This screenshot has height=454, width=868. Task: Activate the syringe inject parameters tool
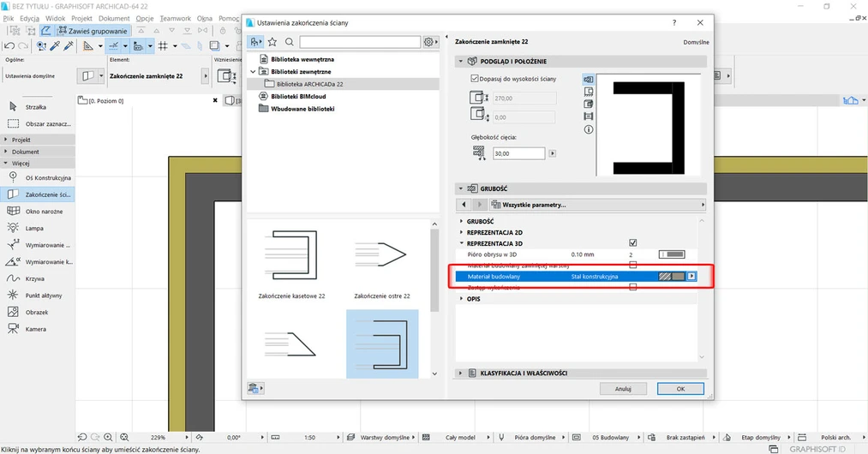point(69,46)
